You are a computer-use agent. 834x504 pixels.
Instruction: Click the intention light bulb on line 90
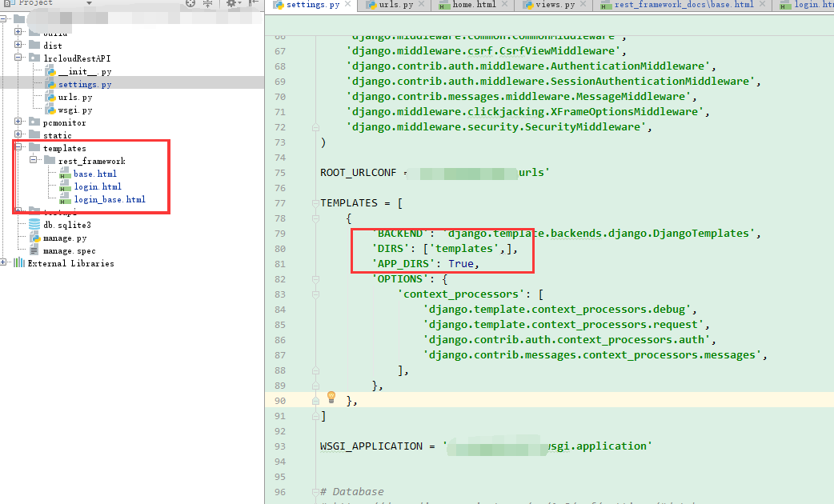(331, 397)
